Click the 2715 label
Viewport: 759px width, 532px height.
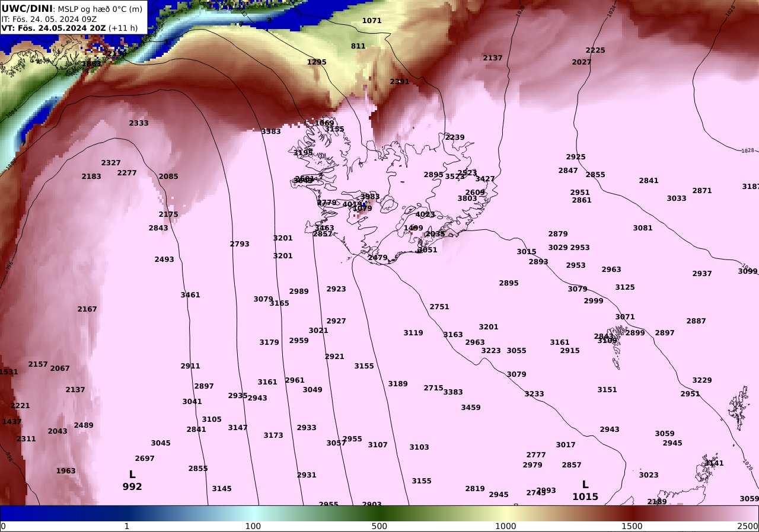pyautogui.click(x=433, y=388)
